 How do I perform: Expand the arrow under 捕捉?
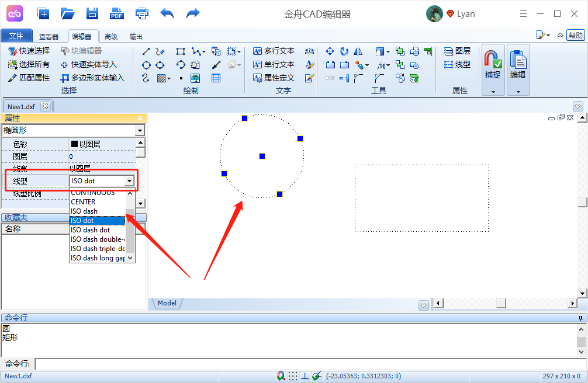point(493,92)
